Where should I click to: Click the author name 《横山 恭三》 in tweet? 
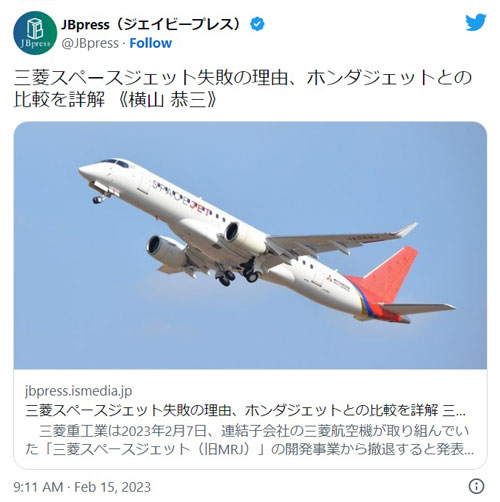click(x=168, y=100)
